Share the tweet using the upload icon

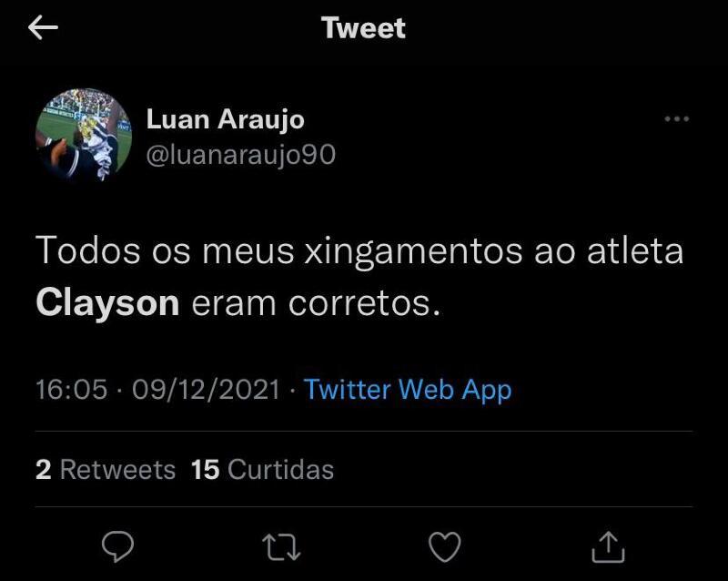click(x=608, y=547)
